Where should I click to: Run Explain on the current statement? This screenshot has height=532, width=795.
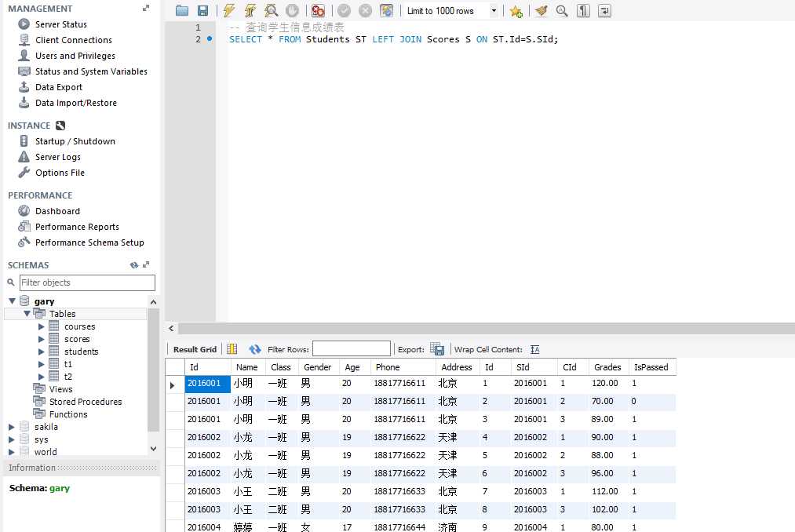point(272,11)
